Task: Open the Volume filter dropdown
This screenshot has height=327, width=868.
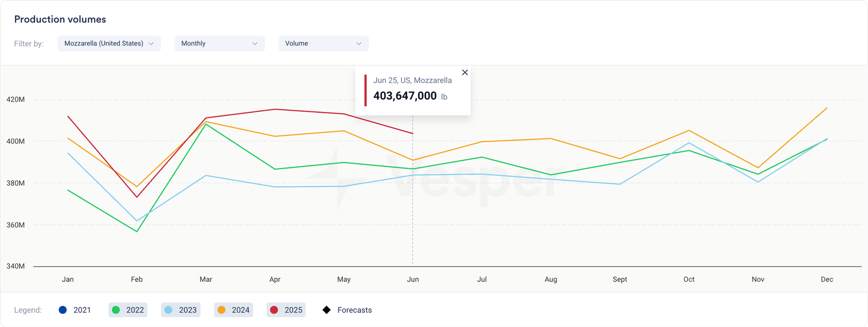Action: [323, 43]
